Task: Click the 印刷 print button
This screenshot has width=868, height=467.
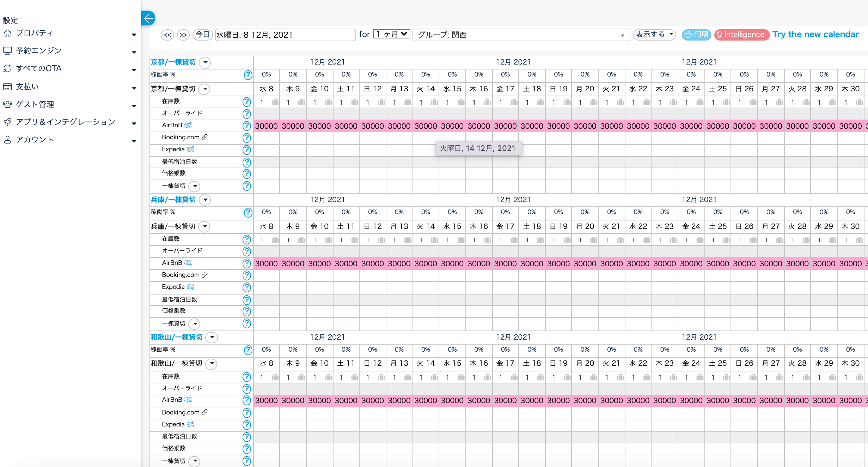Action: 696,35
